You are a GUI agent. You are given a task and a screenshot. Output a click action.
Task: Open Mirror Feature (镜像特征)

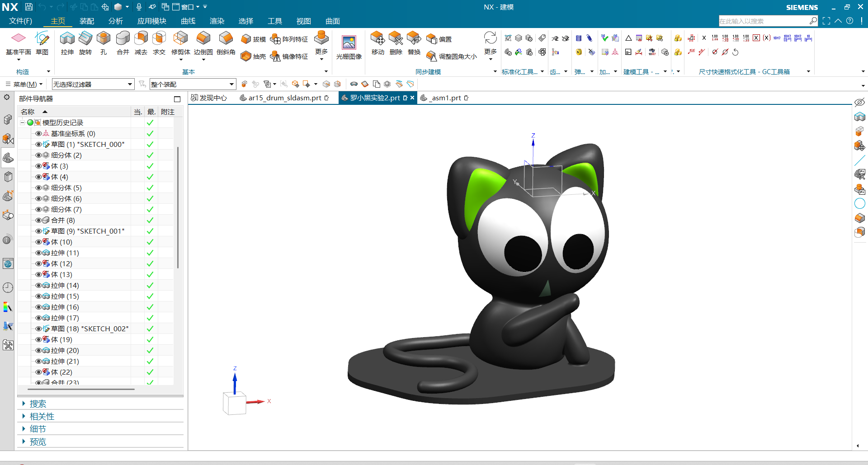[289, 56]
